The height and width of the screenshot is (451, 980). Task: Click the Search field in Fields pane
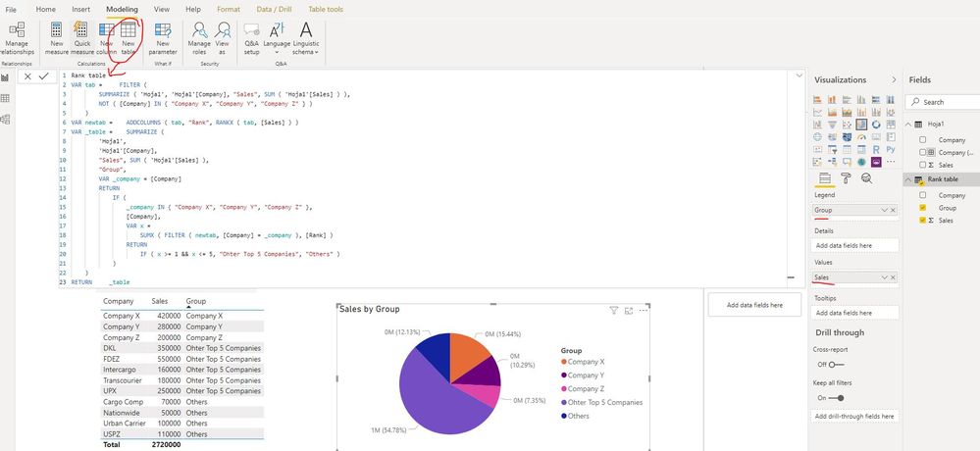click(x=944, y=102)
